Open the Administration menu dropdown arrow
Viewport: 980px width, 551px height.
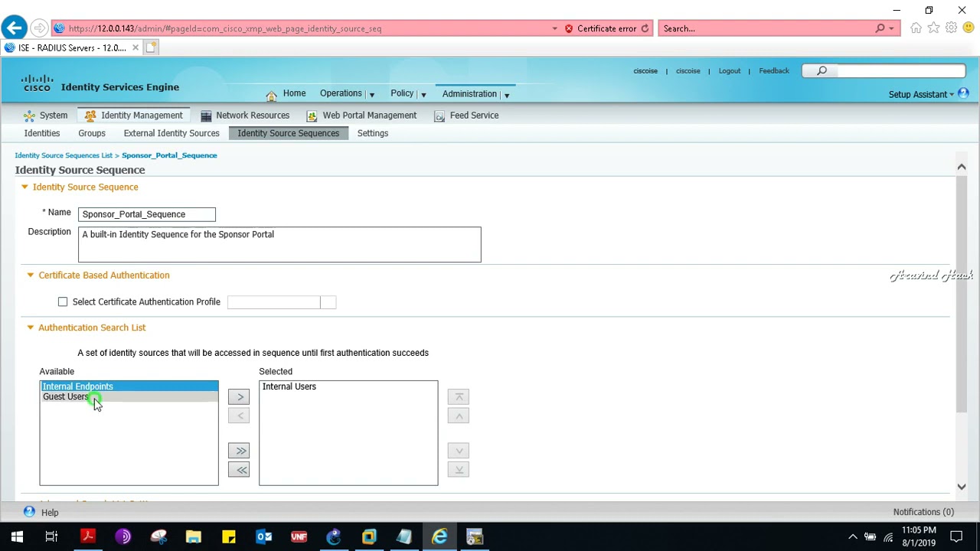[x=507, y=95]
